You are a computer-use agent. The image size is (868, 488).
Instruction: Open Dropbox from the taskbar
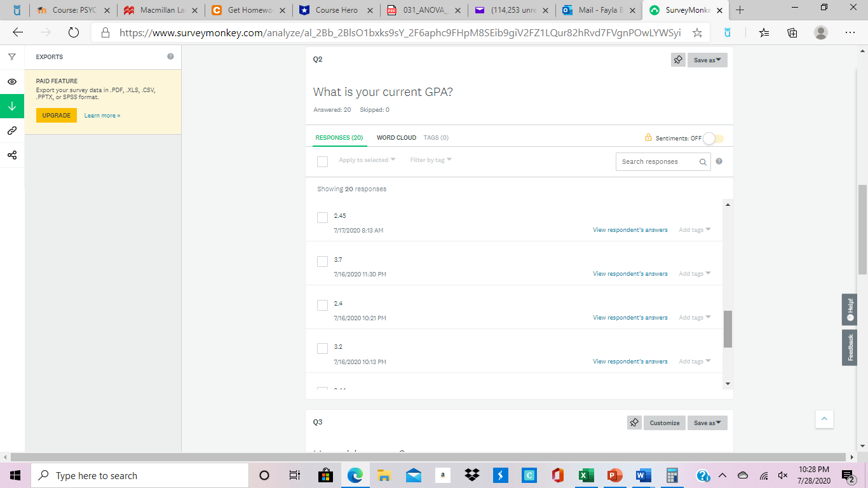(471, 475)
